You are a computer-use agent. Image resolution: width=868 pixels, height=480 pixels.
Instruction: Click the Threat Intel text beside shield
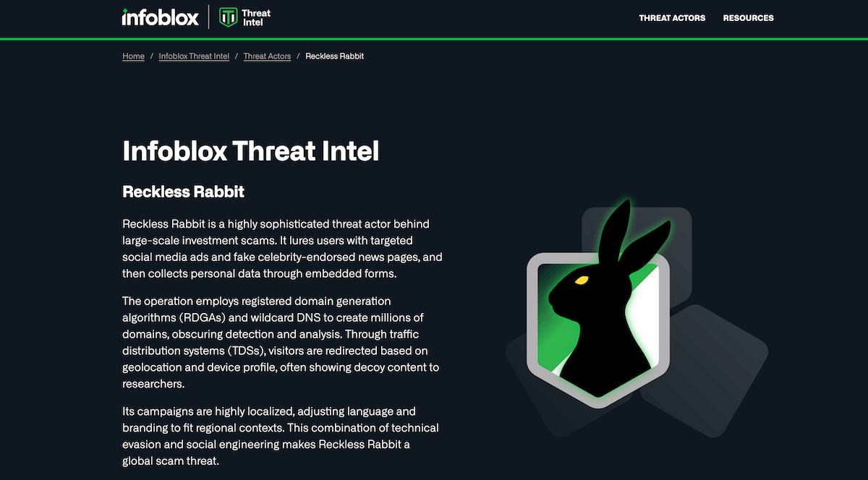pos(256,17)
